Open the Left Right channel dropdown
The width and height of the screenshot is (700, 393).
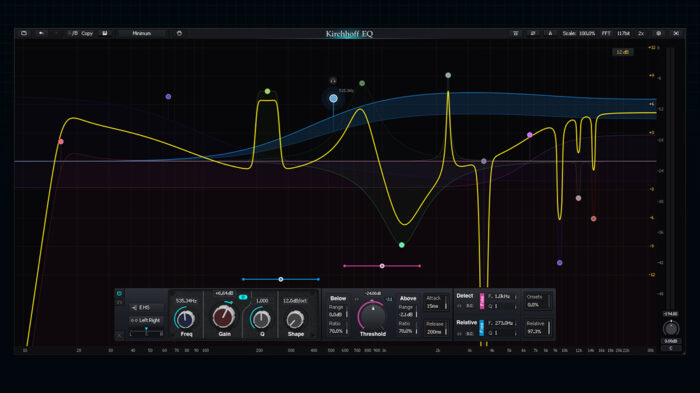146,320
